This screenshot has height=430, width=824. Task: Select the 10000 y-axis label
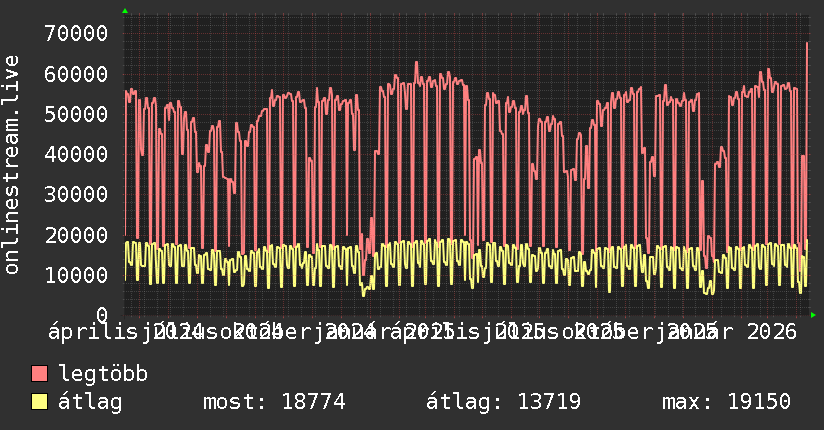[76, 275]
